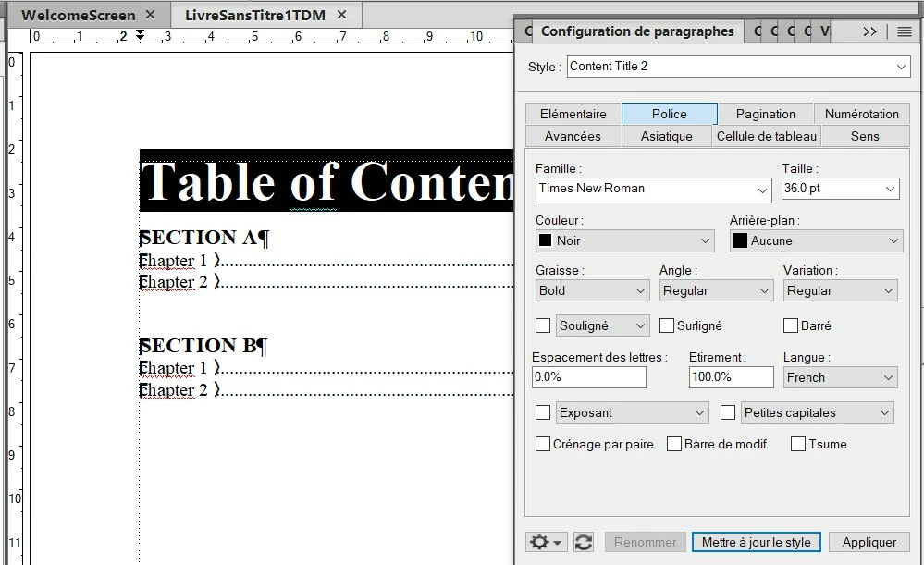Enable the Barré checkbox

(790, 325)
